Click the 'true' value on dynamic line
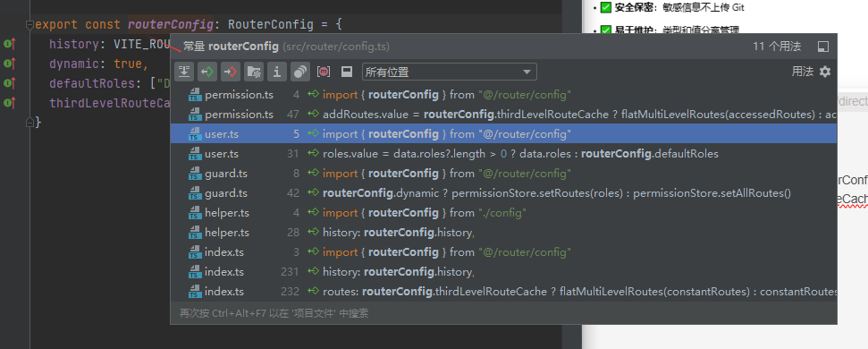Image resolution: width=868 pixels, height=349 pixels. [128, 64]
